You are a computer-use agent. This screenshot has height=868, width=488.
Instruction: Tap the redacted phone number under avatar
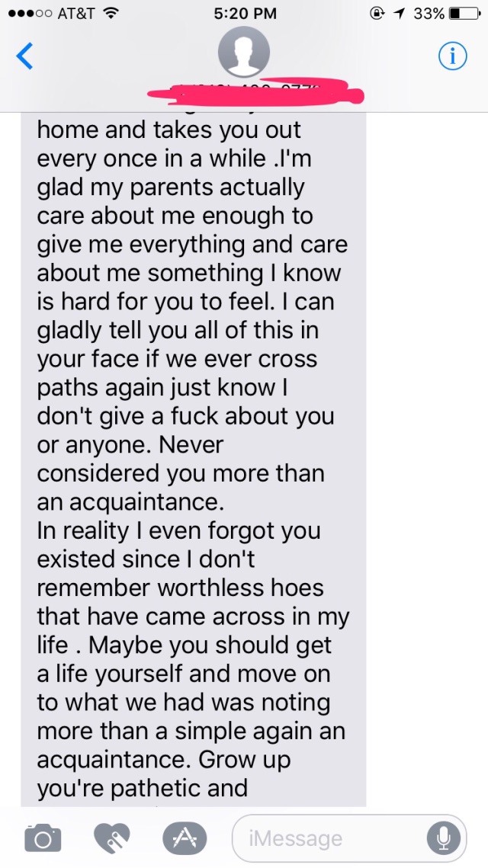point(256,92)
